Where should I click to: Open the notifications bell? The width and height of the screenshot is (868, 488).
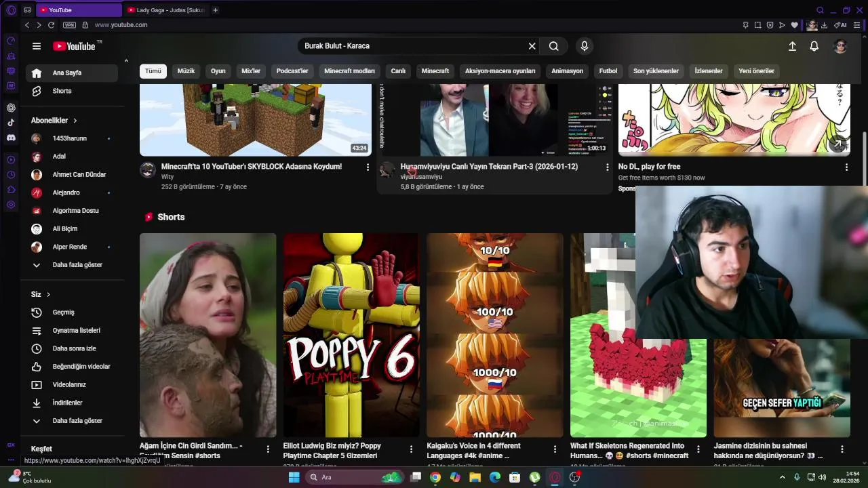pyautogui.click(x=814, y=46)
